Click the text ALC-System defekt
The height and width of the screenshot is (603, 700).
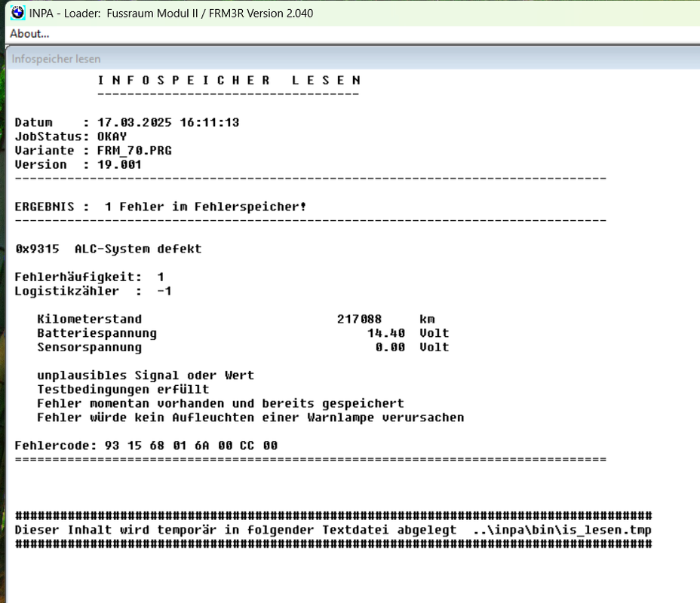click(x=138, y=249)
